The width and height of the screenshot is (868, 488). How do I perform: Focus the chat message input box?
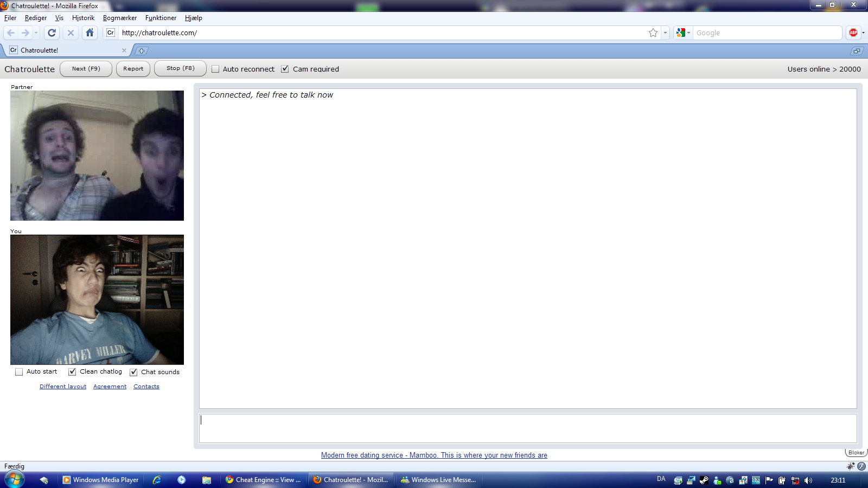(x=528, y=428)
